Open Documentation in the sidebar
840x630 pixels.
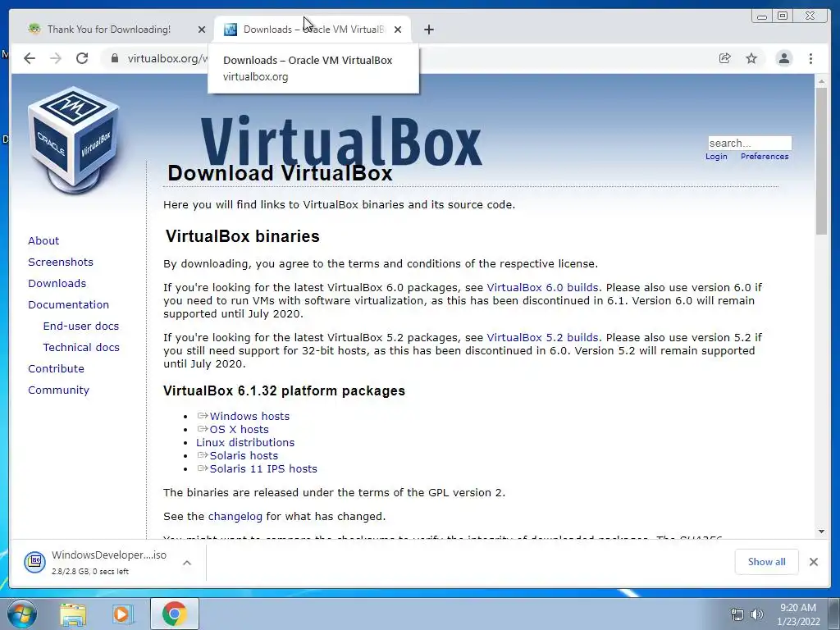(x=69, y=305)
